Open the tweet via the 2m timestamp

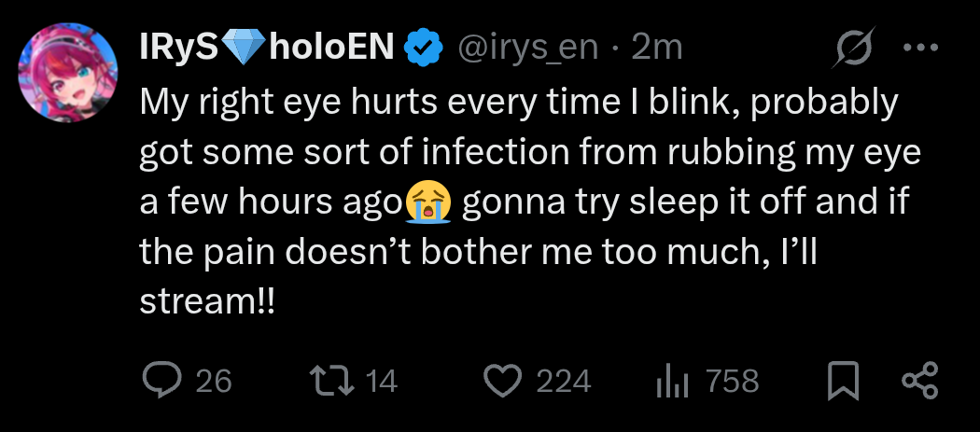point(656,47)
